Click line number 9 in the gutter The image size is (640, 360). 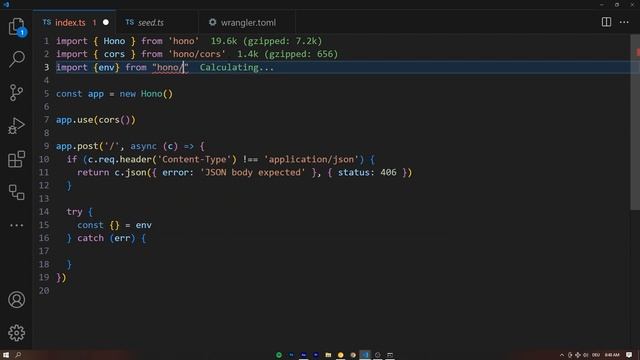click(x=47, y=146)
